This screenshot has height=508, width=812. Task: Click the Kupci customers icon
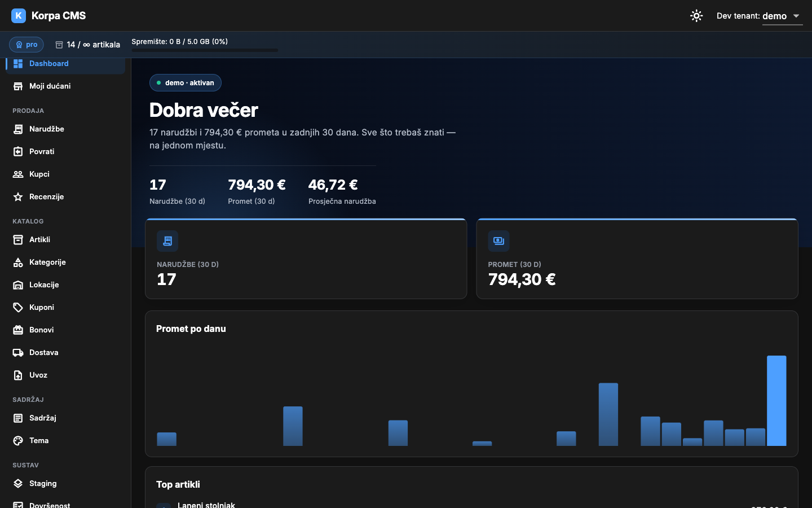tap(18, 174)
